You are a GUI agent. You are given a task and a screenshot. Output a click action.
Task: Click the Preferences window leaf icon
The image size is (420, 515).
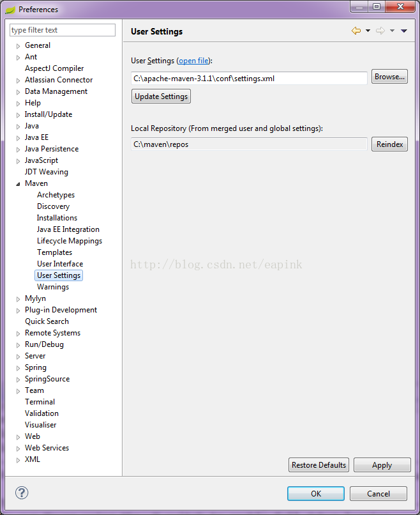10,10
